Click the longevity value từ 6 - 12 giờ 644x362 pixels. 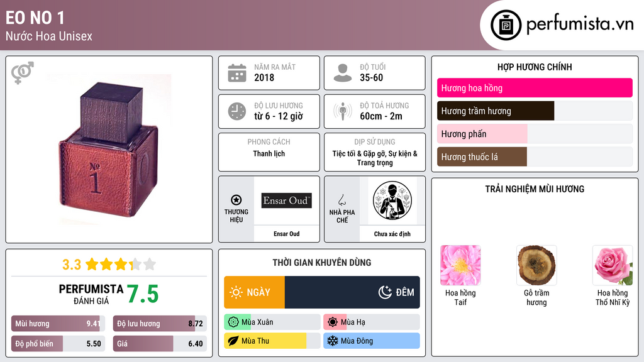[279, 116]
